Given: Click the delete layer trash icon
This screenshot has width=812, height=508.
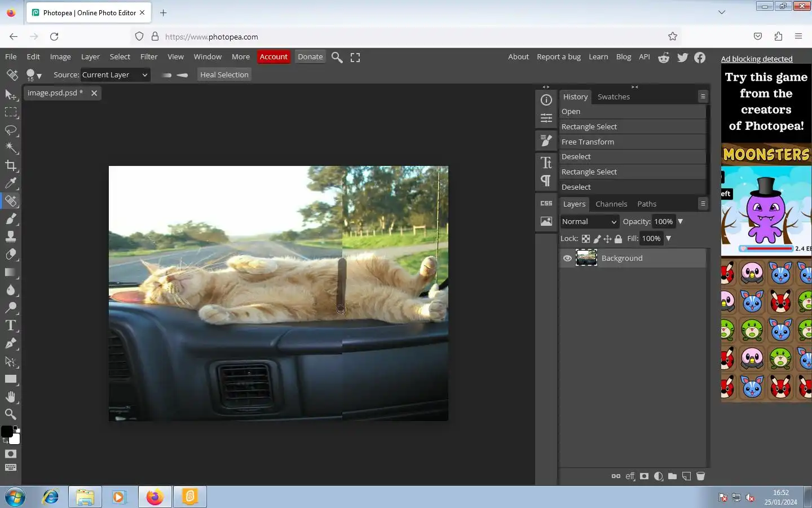Looking at the screenshot, I should [x=700, y=476].
